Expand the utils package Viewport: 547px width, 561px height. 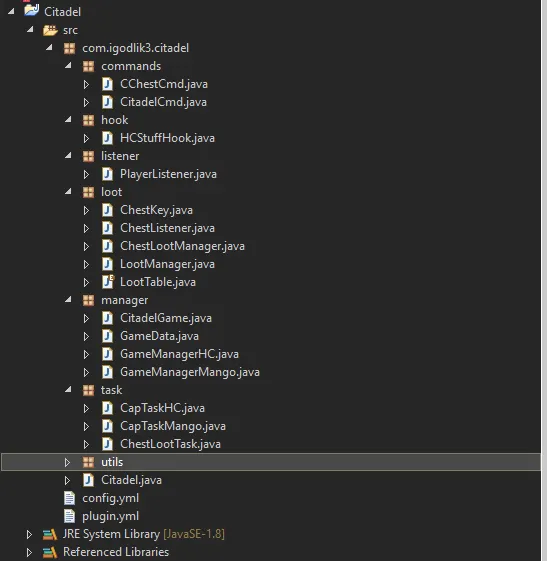coord(67,462)
